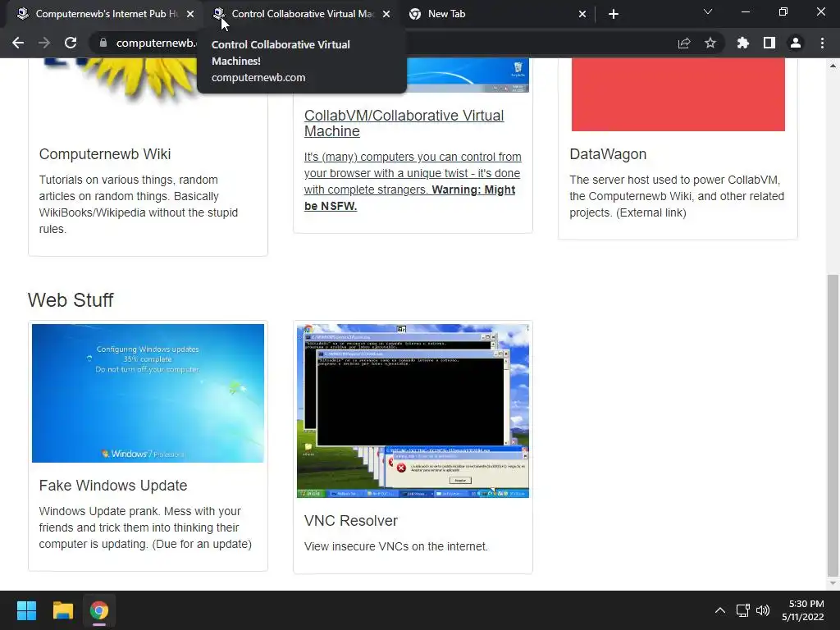The image size is (840, 630).
Task: Open Chrome side panel icon
Action: click(769, 43)
